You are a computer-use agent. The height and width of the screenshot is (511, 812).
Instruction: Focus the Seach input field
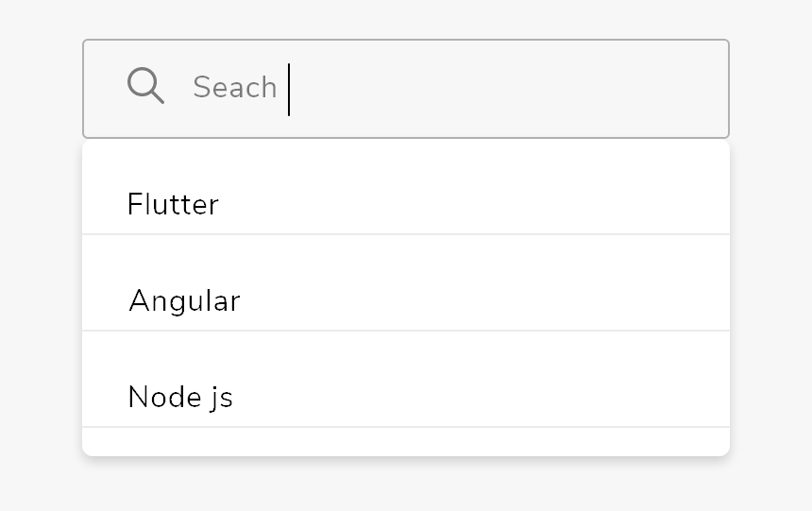coord(406,89)
